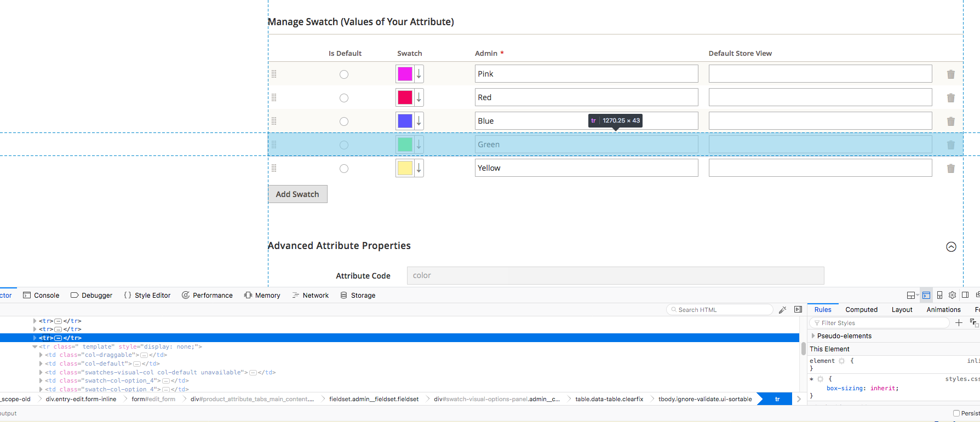Show Layout tab

(902, 310)
